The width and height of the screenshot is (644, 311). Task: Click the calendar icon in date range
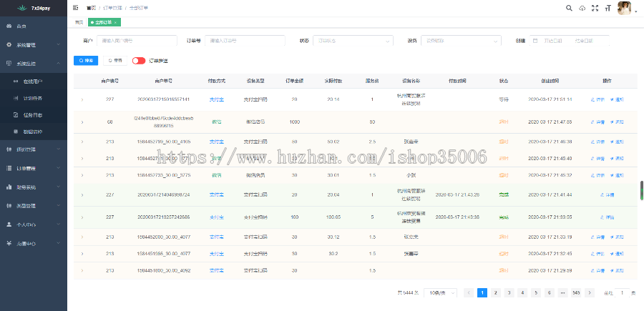[x=535, y=41]
